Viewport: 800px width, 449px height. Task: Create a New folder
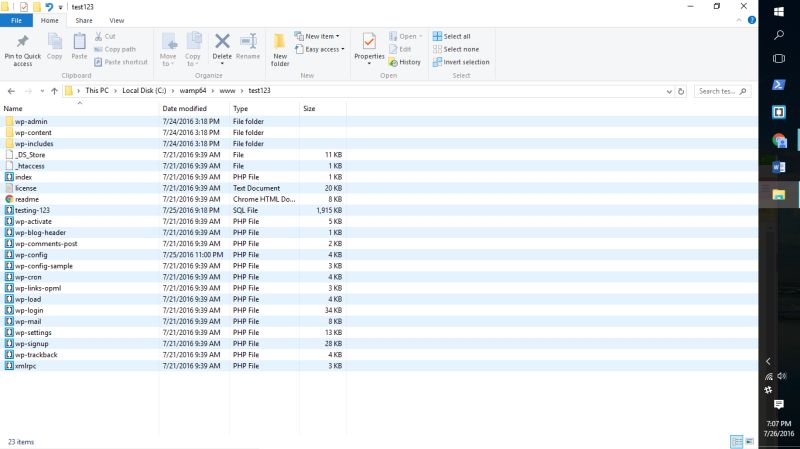pos(280,49)
